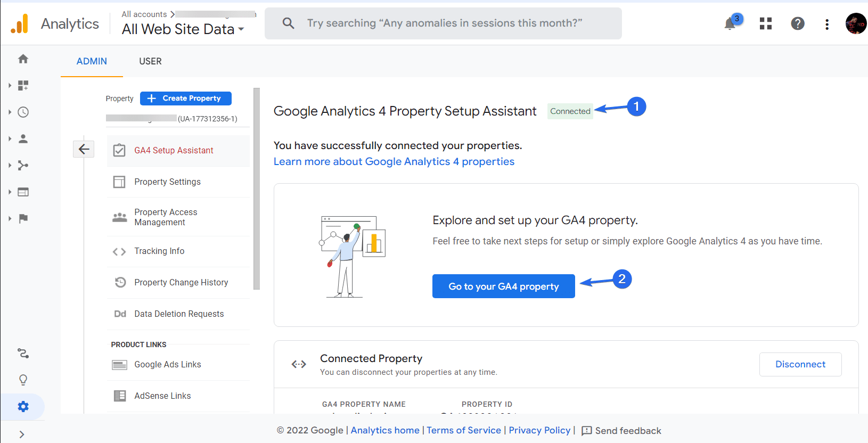Click the search input field
Image resolution: width=868 pixels, height=443 pixels.
coord(443,23)
